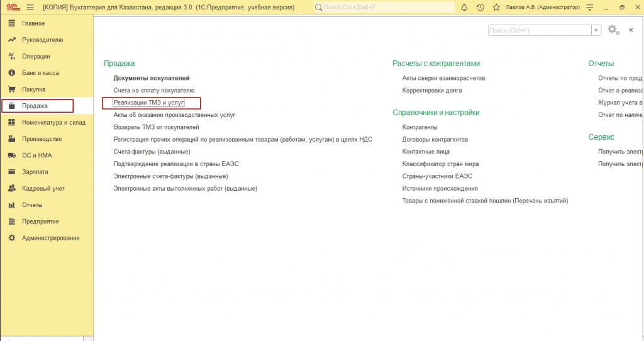Screen dimensions: 644x341
Task: Open Акты об оказании производственных услуг
Action: (x=175, y=115)
